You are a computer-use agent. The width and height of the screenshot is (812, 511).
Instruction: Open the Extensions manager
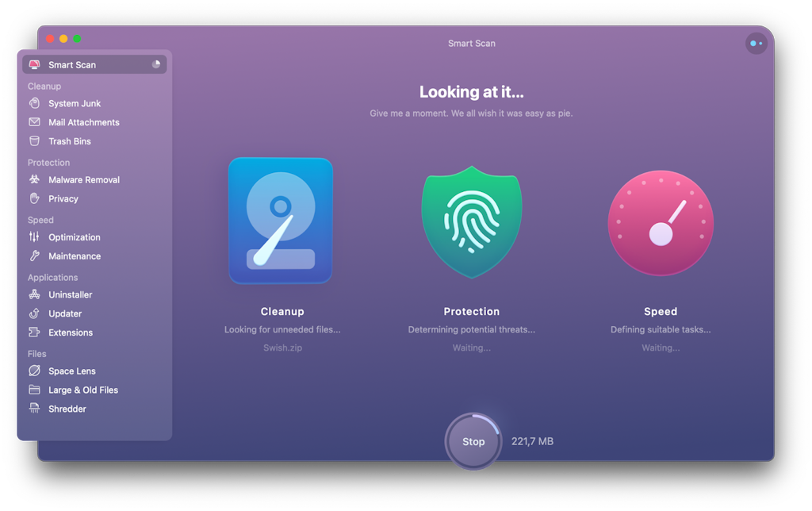point(34,332)
